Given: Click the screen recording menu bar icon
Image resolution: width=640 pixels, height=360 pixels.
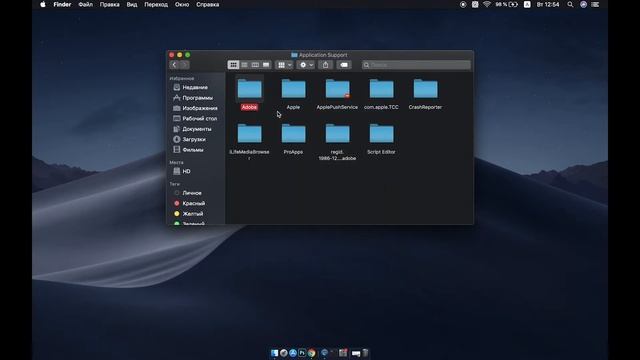Looking at the screenshot, I should pyautogui.click(x=463, y=4).
